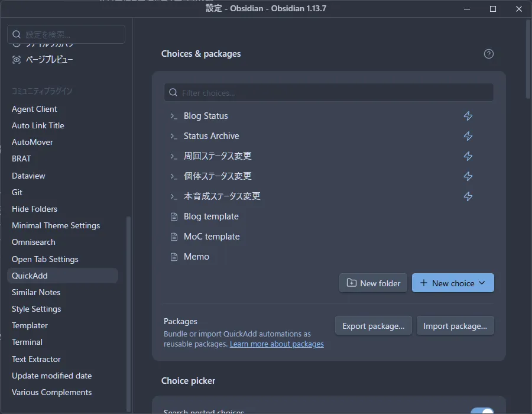Click the lightning command icon for Status Archive
532x414 pixels.
[x=468, y=136]
